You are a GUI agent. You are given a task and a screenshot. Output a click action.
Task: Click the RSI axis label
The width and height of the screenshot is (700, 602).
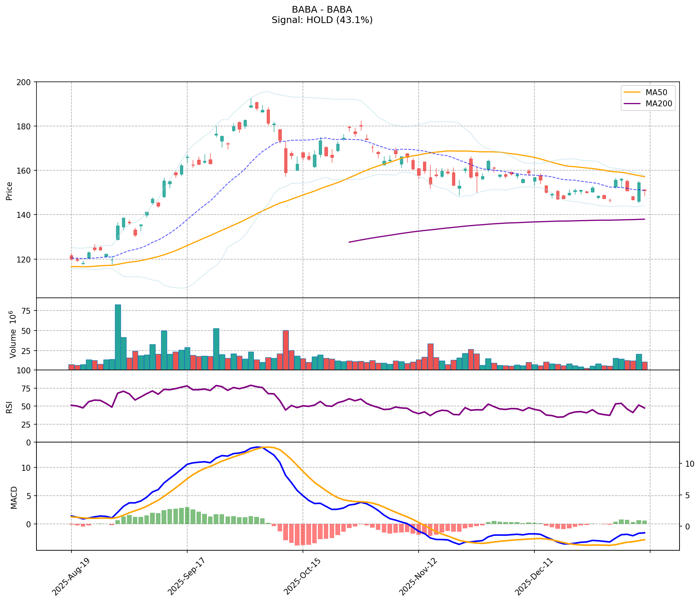9,406
